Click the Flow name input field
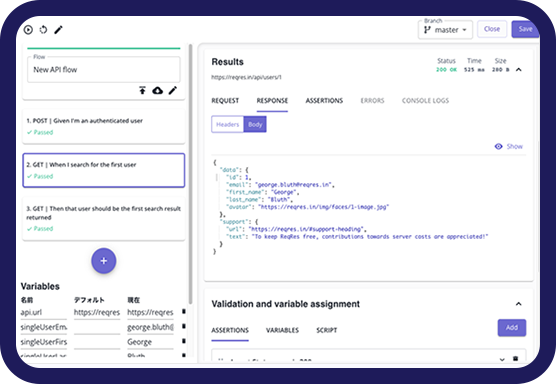The width and height of the screenshot is (556, 384). [104, 69]
